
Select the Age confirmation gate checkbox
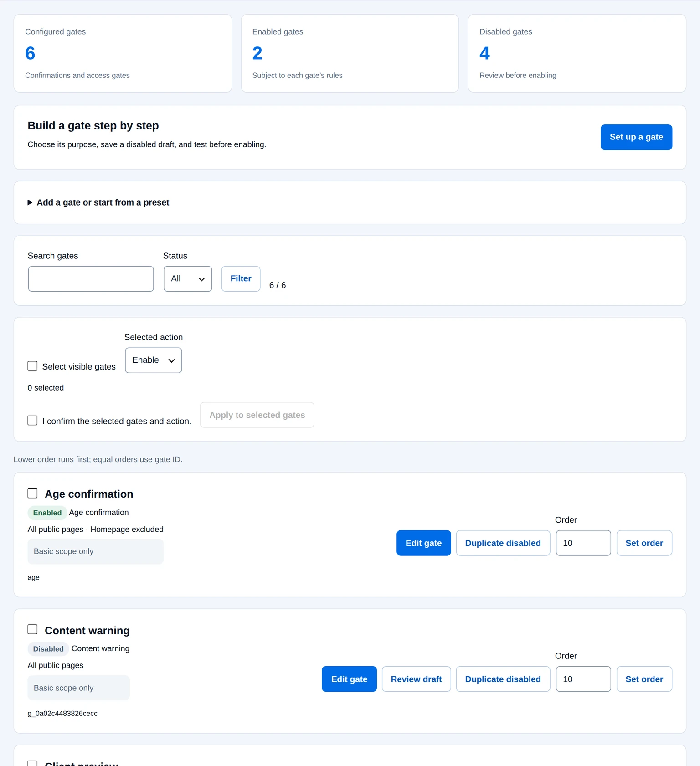pos(32,493)
